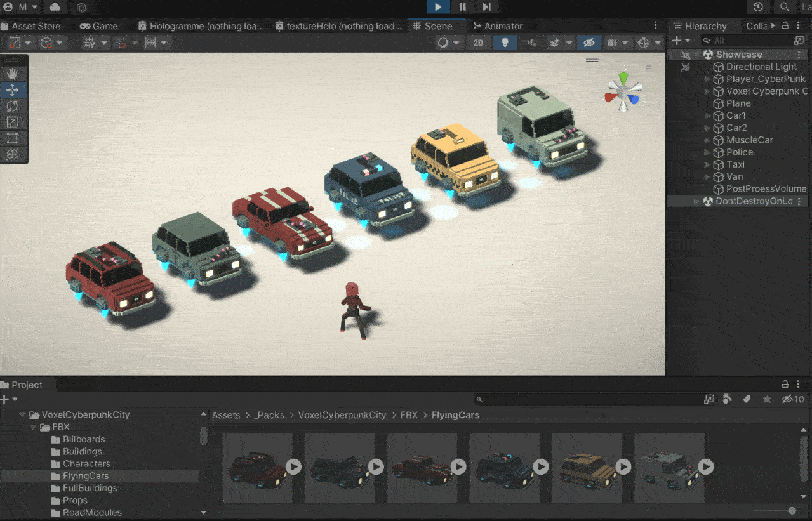
Task: Select the Scale tool
Action: [13, 122]
